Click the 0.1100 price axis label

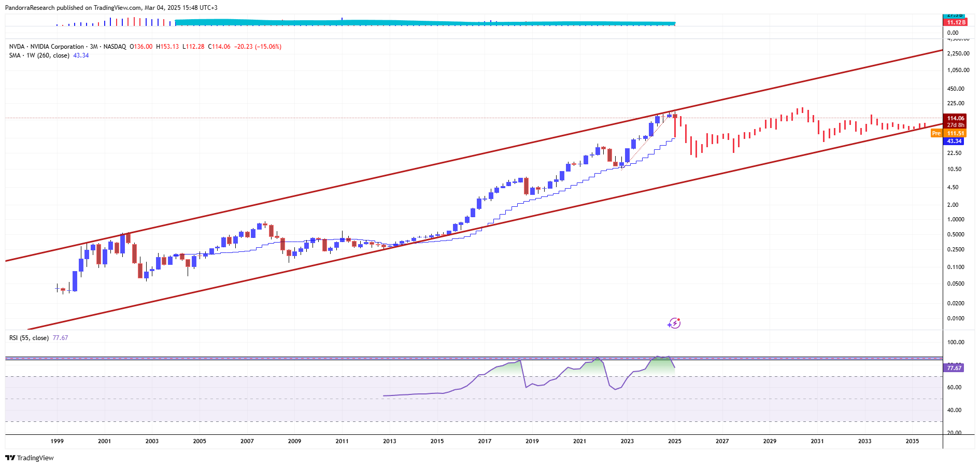pyautogui.click(x=956, y=267)
